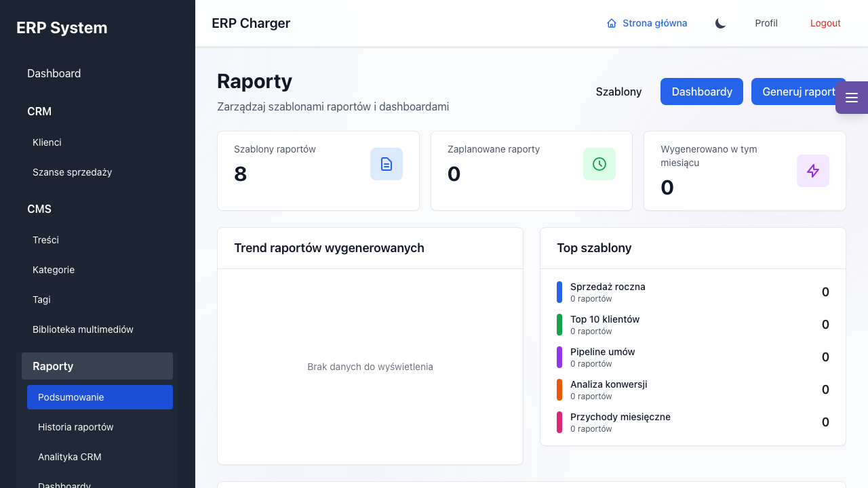Click pink swatch beside Przychody miesięczne

[x=559, y=422]
